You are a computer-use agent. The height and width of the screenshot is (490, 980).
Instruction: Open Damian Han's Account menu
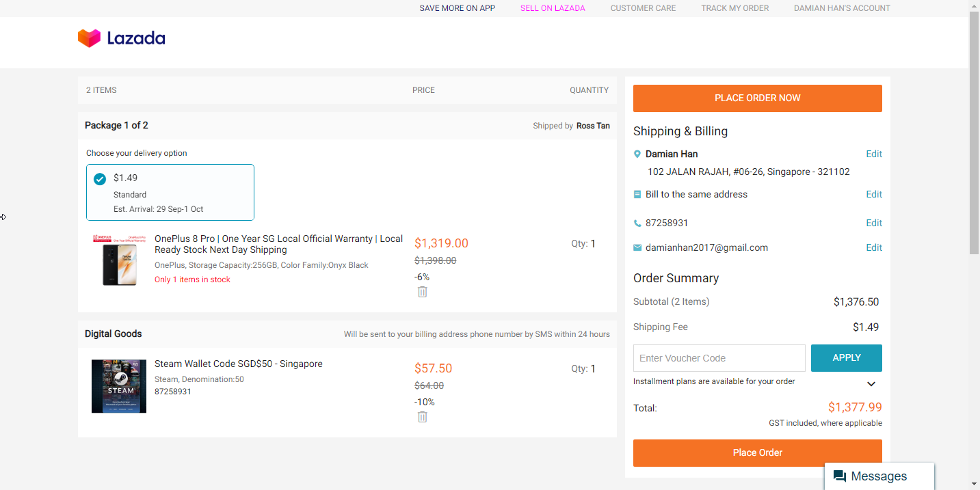coord(842,8)
